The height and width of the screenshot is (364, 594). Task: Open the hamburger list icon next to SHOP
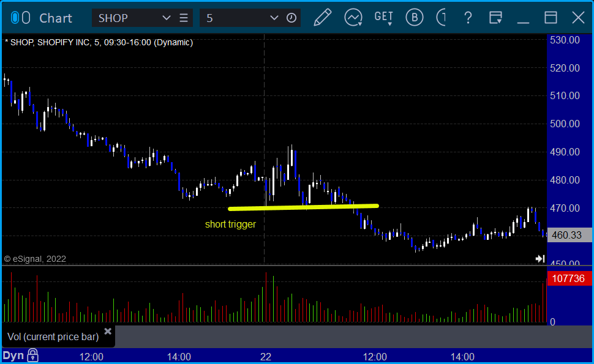(x=184, y=18)
